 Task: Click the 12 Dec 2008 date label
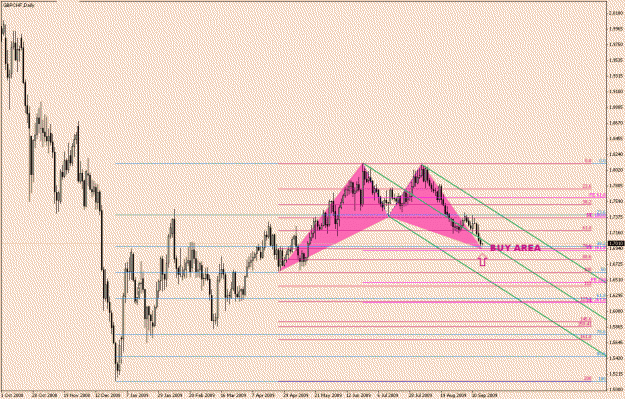[109, 396]
